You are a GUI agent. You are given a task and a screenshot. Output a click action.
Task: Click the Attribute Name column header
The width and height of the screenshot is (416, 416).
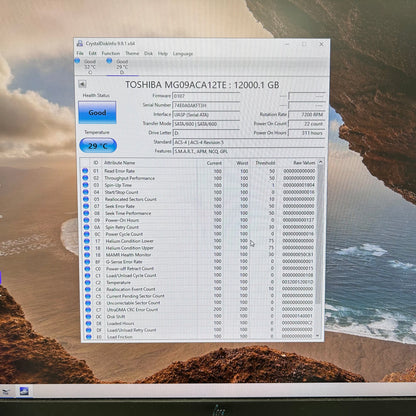coord(119,163)
